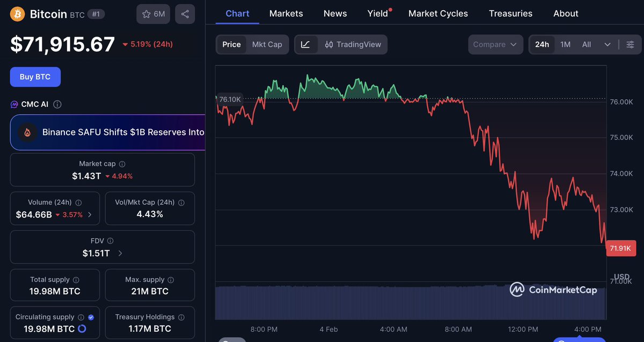
Task: Click the flame icon on Binance SAFU card
Action: (x=27, y=132)
